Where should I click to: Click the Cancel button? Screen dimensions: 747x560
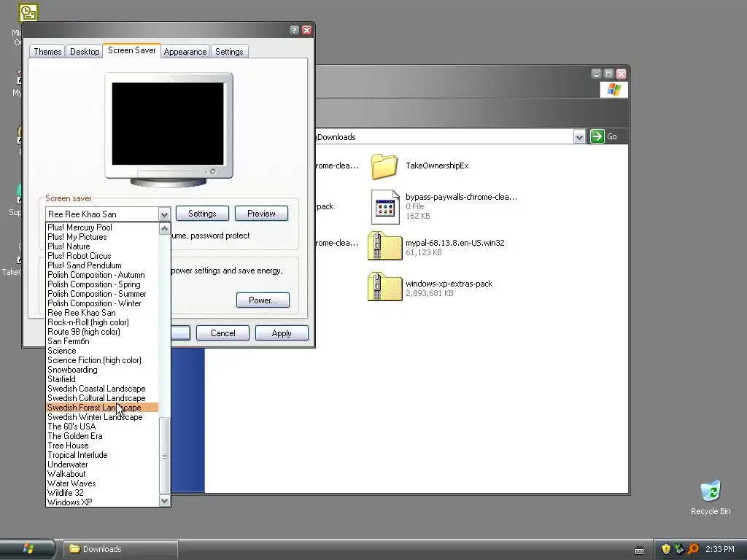(x=222, y=332)
